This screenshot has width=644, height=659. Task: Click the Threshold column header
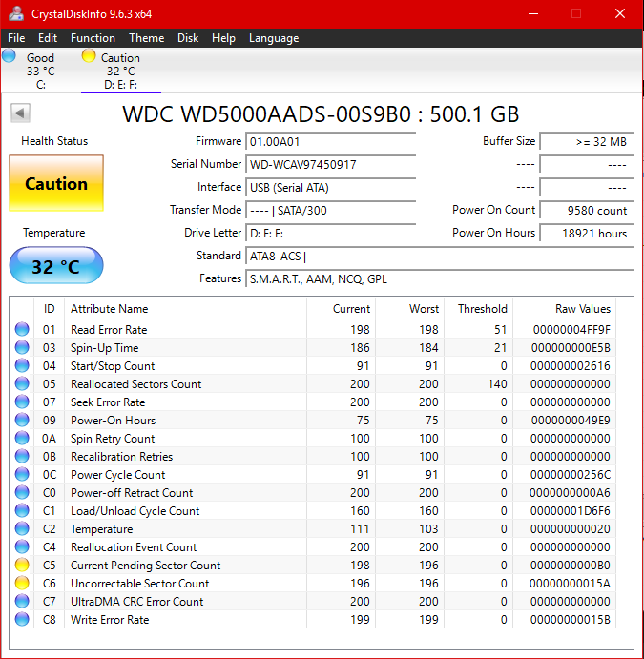pos(479,309)
